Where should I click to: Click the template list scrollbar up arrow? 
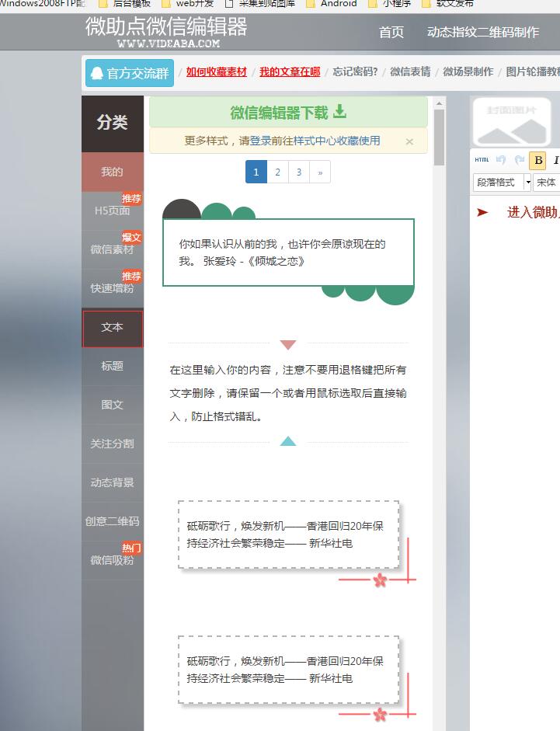pos(439,103)
